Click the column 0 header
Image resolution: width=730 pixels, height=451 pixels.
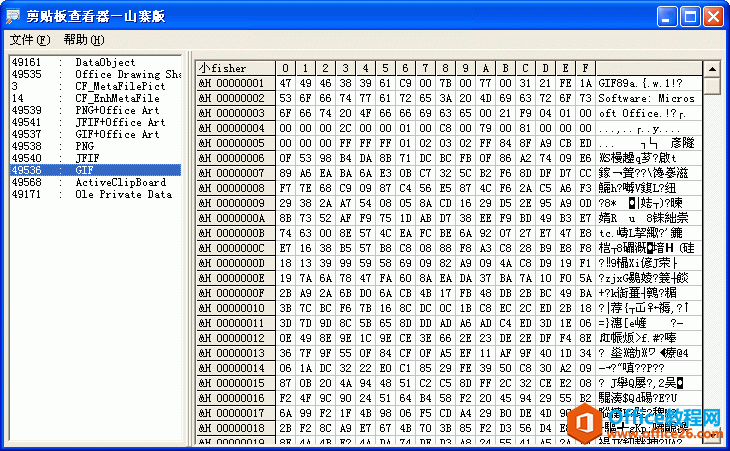tap(285, 68)
